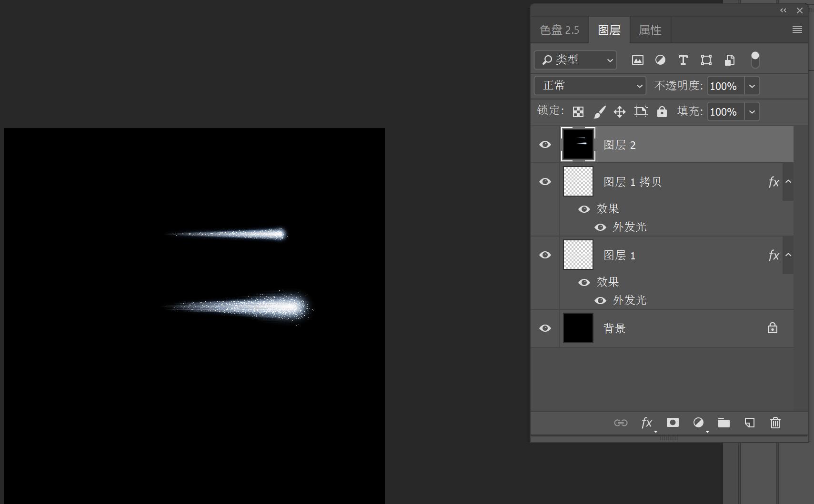Select the 图层 1 layer thumbnail
The image size is (814, 504).
578,255
